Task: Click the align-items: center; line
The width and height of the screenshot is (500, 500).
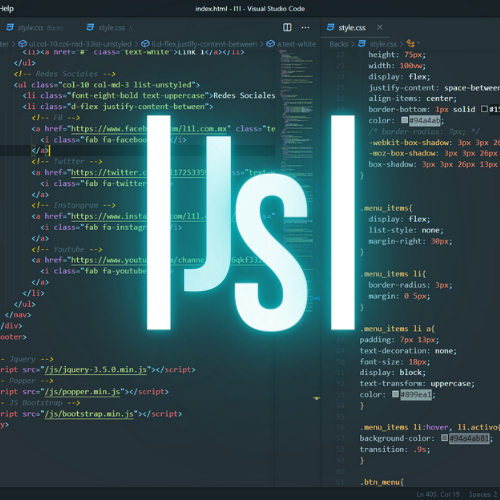Action: 413,98
